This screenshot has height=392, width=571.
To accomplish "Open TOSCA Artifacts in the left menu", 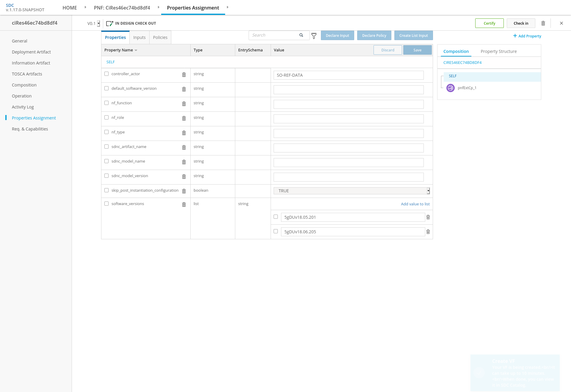I will point(27,74).
